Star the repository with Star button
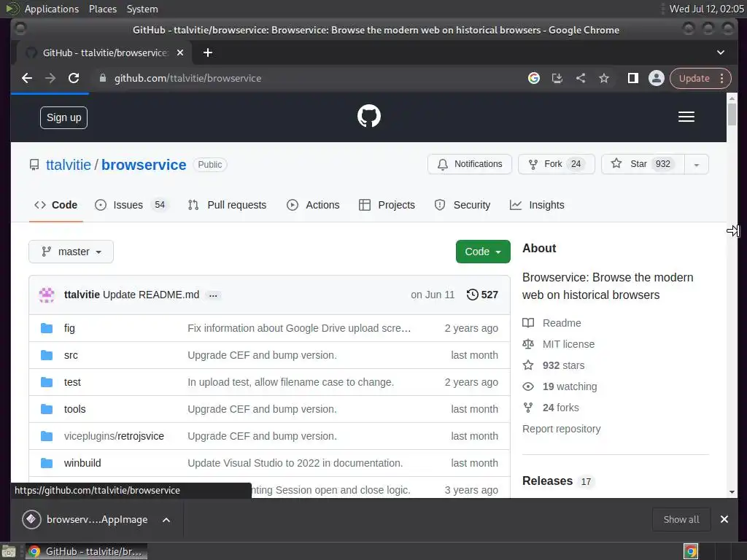747x560 pixels. [x=643, y=164]
